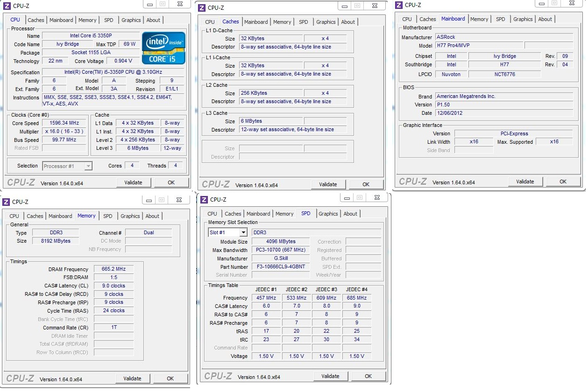Click the SPD Manufacturer value 'G.Skill'
Viewport: 588px width, 392px height.
click(281, 259)
